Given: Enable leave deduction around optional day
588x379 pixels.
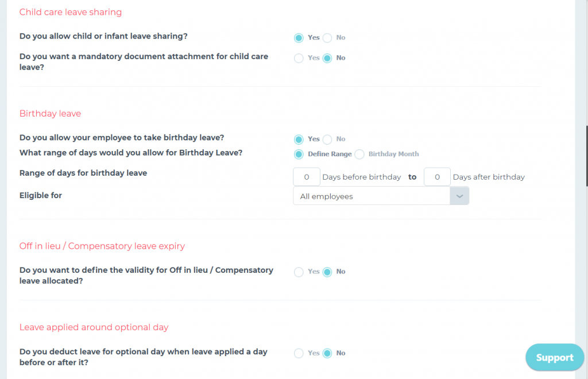Looking at the screenshot, I should [x=299, y=353].
